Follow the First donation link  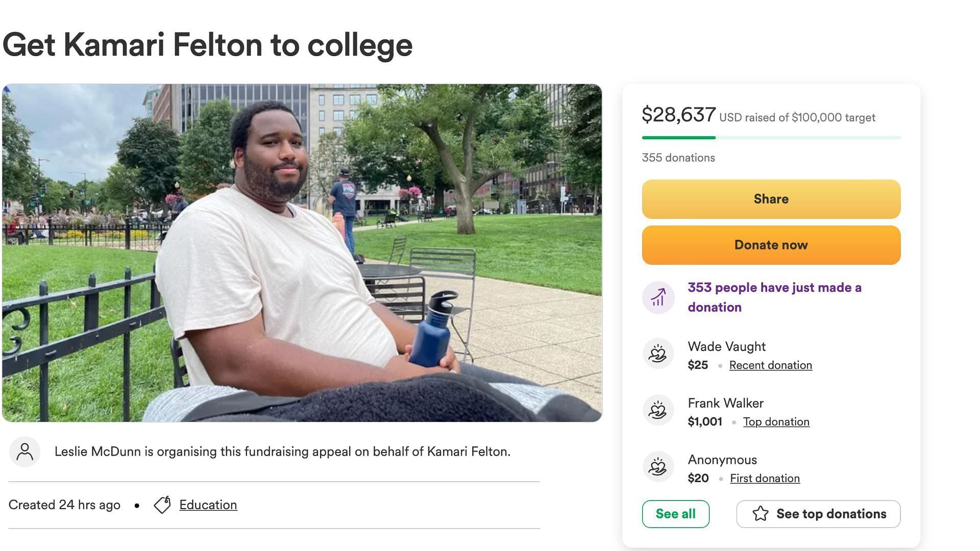[765, 479]
